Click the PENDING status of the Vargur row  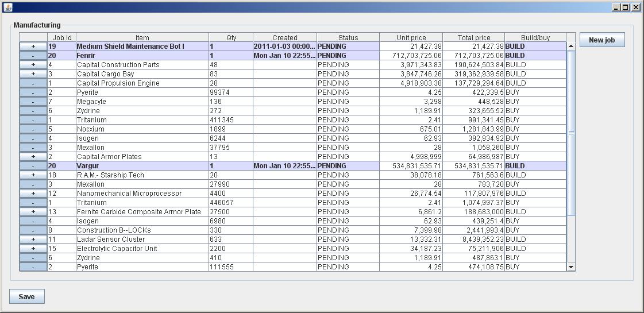[x=348, y=166]
